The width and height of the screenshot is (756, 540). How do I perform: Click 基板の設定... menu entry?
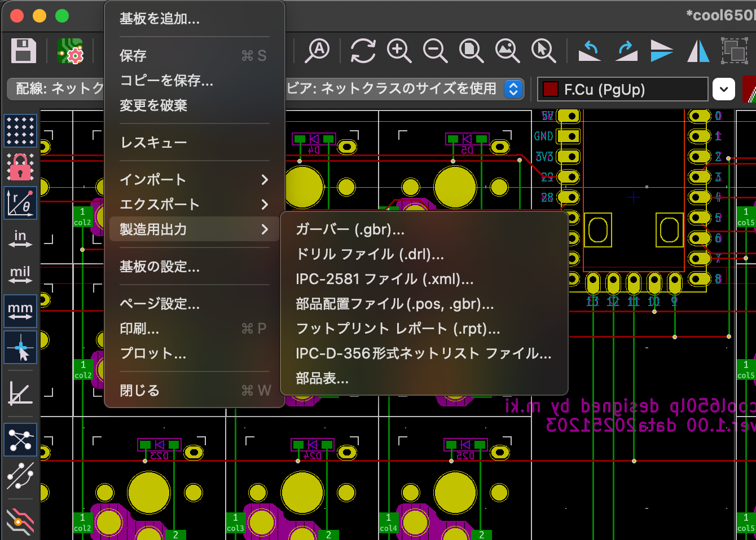(x=160, y=267)
